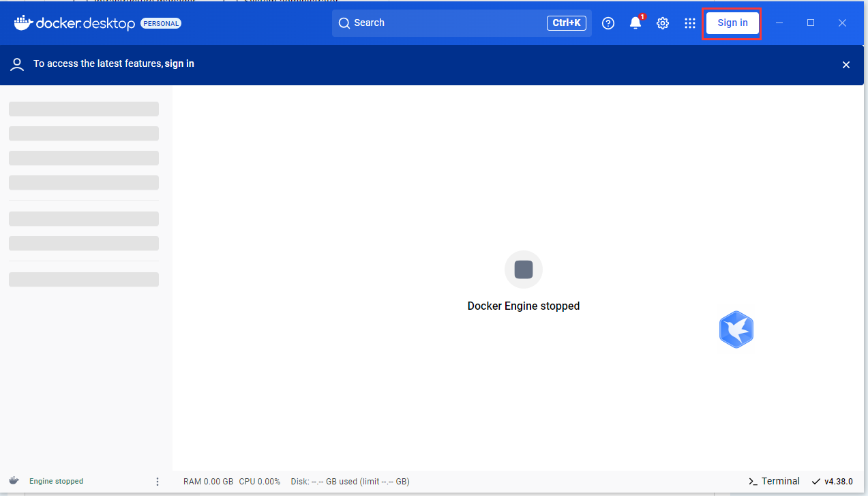Open notifications with the bell icon
This screenshot has height=496, width=868.
635,23
